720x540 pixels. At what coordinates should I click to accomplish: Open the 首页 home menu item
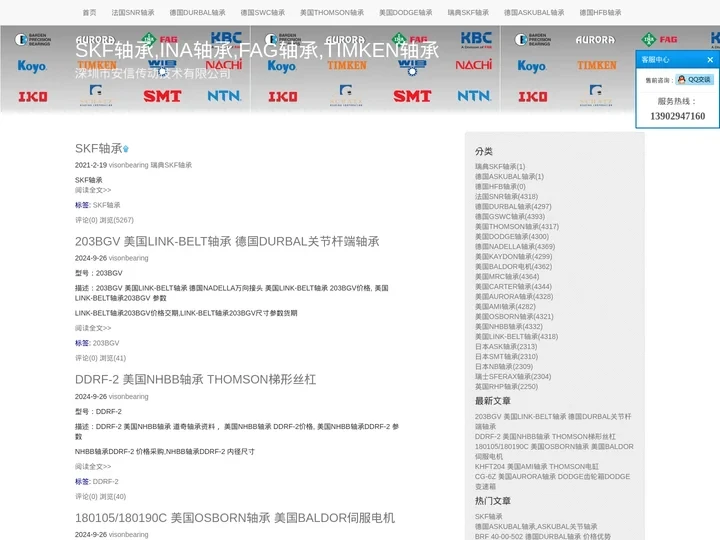[x=90, y=12]
